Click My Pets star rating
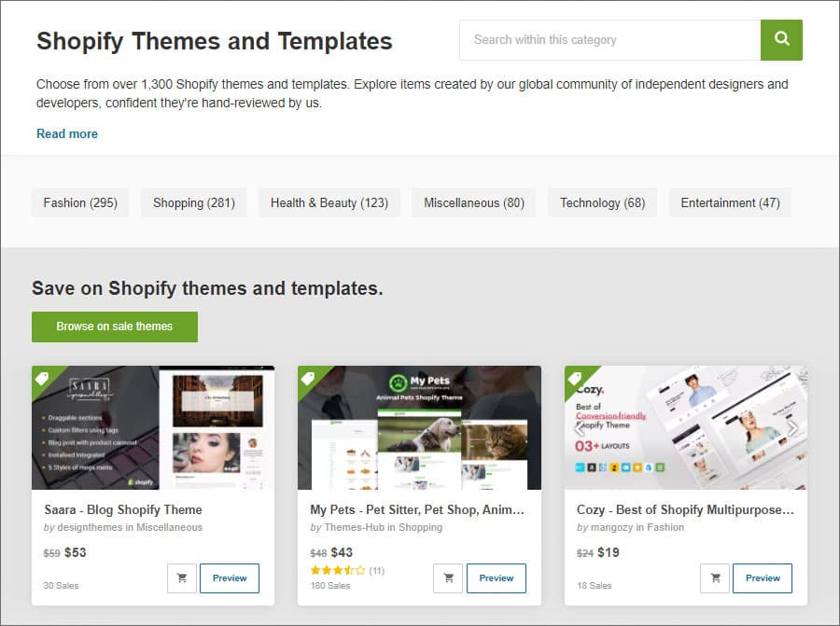The image size is (840, 626). [x=338, y=570]
